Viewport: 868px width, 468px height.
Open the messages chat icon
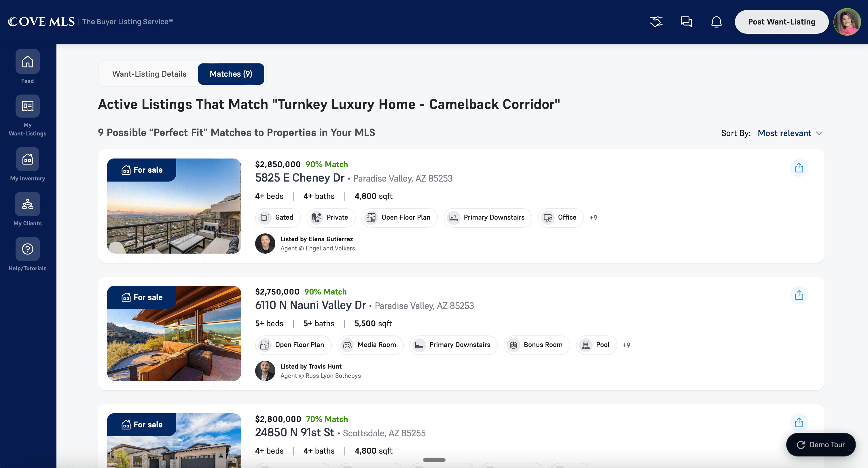[x=686, y=22]
